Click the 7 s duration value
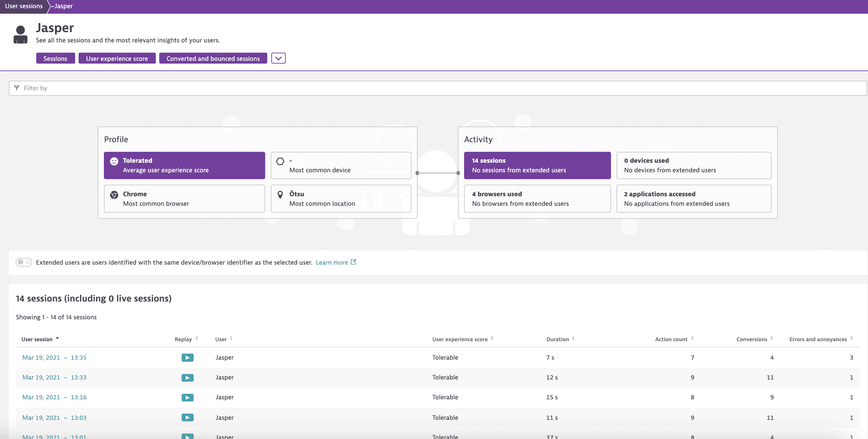The image size is (868, 439). click(550, 358)
